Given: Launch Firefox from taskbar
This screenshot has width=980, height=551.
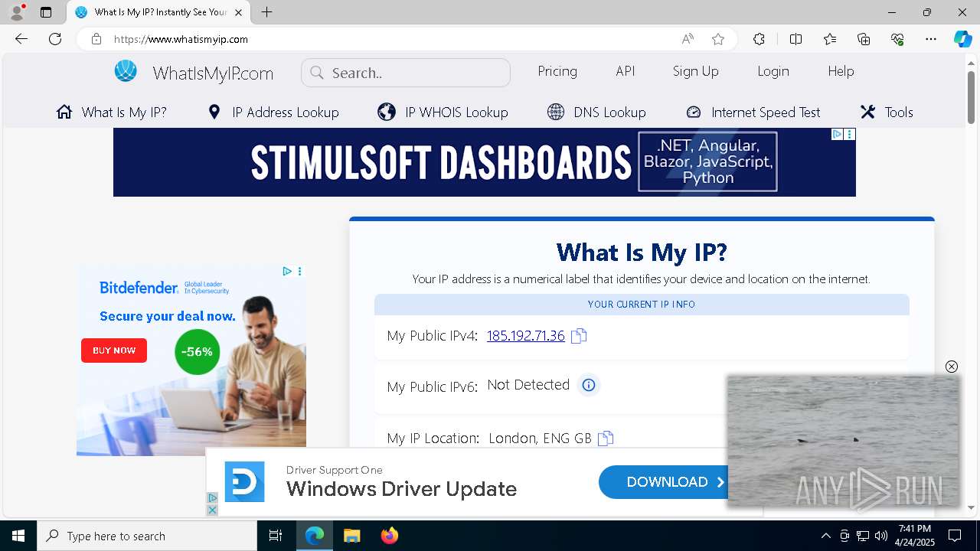Looking at the screenshot, I should pos(390,536).
